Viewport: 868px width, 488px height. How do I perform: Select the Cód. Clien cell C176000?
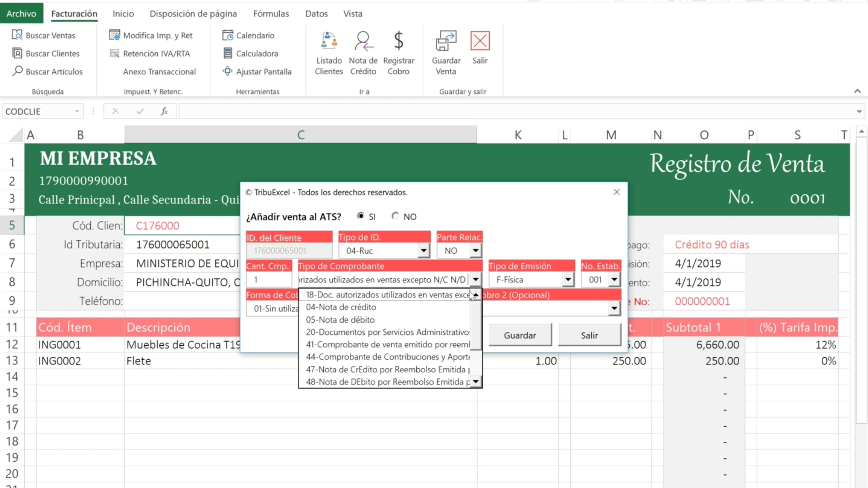[x=182, y=225]
